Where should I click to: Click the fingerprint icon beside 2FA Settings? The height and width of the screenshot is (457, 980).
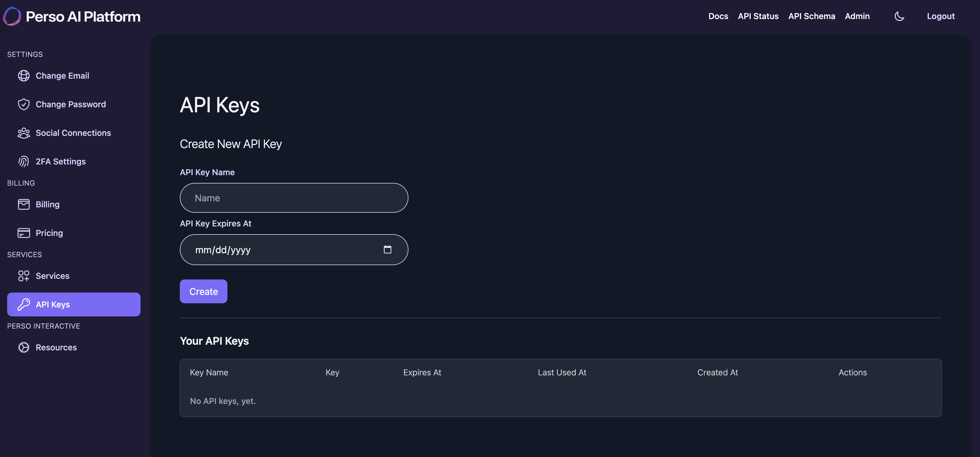[x=24, y=161]
